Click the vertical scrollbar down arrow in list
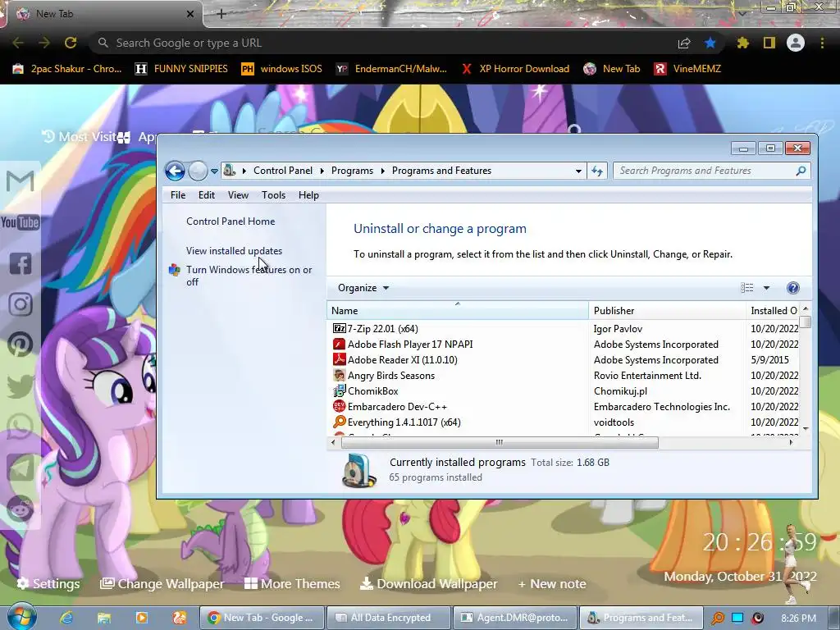 pos(806,430)
